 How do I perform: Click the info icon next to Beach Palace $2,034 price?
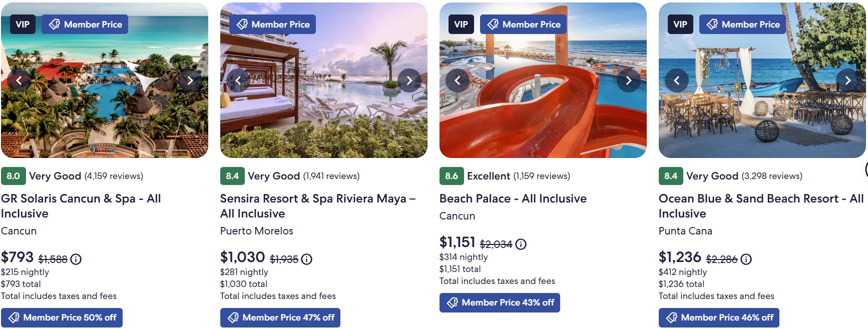[x=521, y=245]
